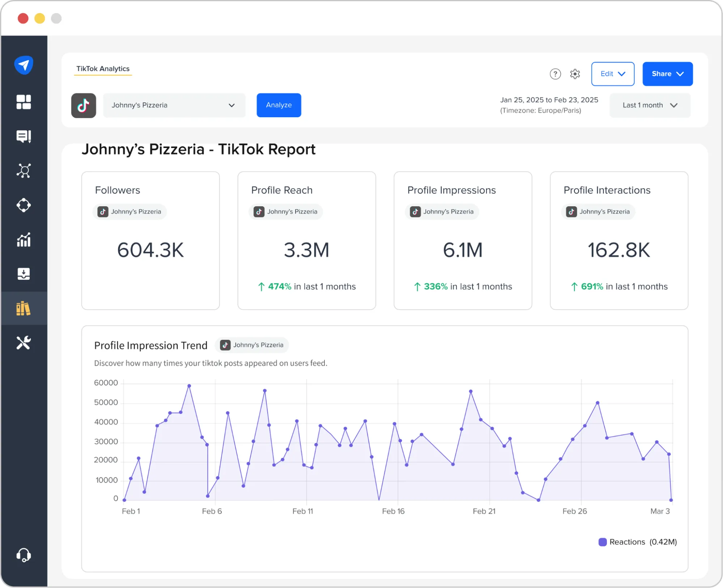Select the inbox download icon in sidebar
723x588 pixels.
(x=24, y=274)
